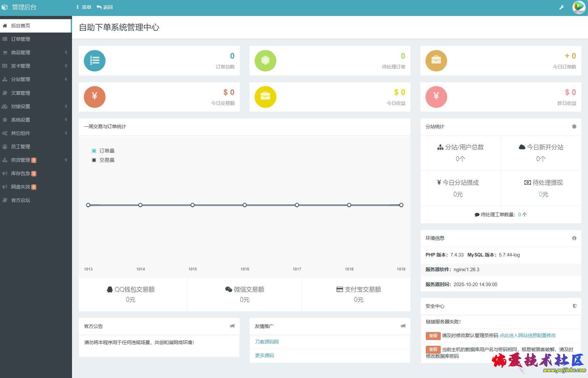Image resolution: width=588 pixels, height=378 pixels.
Task: Open the 刀客源码网 link
Action: point(267,342)
